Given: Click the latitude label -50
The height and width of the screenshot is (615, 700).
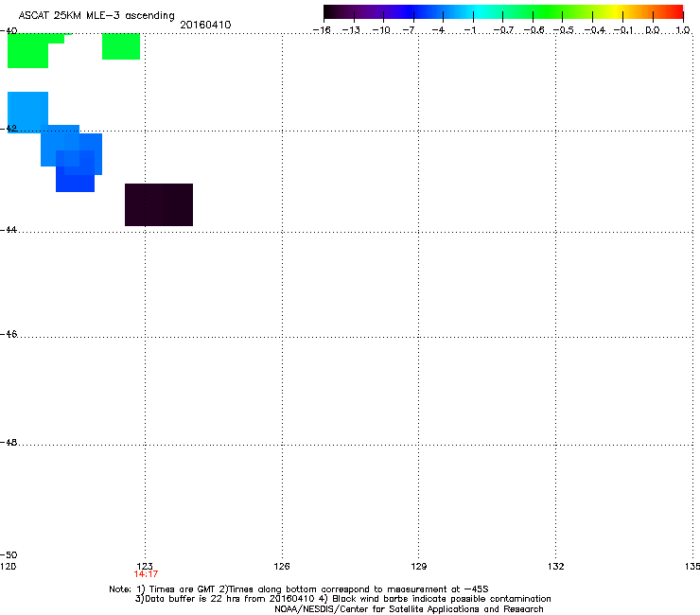Looking at the screenshot, I should click(9, 554).
